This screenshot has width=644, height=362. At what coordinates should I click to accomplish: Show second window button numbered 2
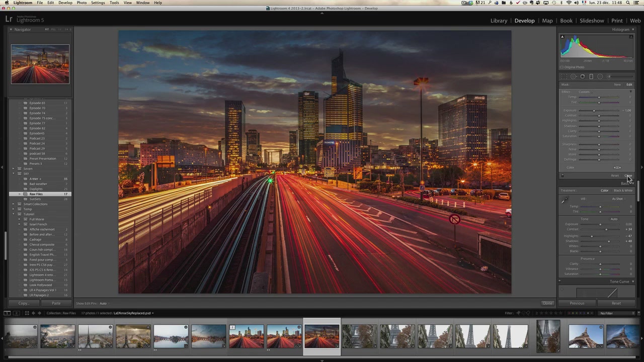coord(17,313)
